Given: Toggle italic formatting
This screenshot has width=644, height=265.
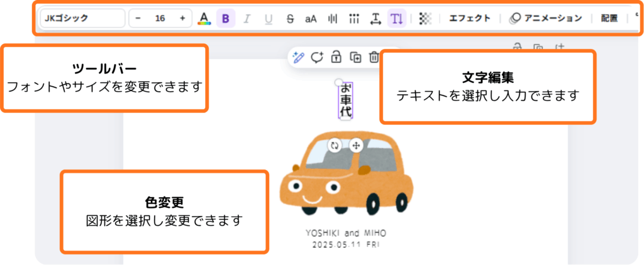Looking at the screenshot, I should click(x=247, y=18).
